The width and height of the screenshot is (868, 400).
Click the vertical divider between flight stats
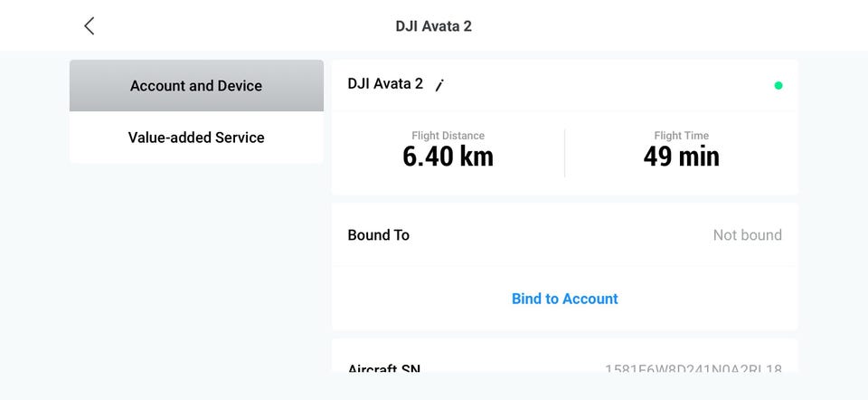[565, 152]
